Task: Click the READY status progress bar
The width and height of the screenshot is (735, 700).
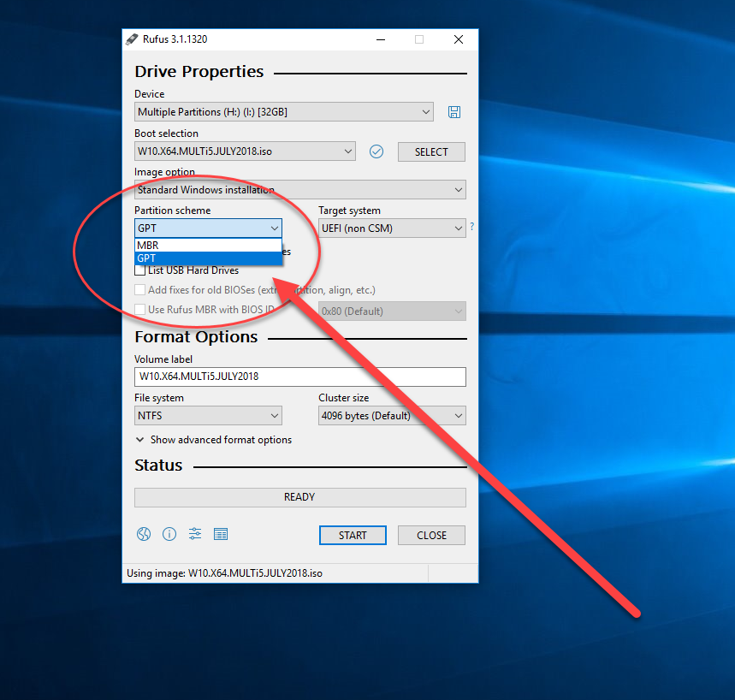Action: pyautogui.click(x=300, y=497)
